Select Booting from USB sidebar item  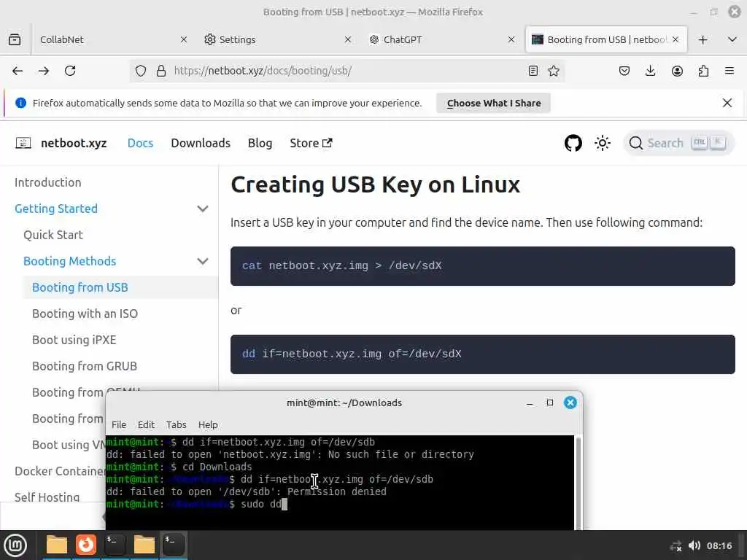[80, 287]
